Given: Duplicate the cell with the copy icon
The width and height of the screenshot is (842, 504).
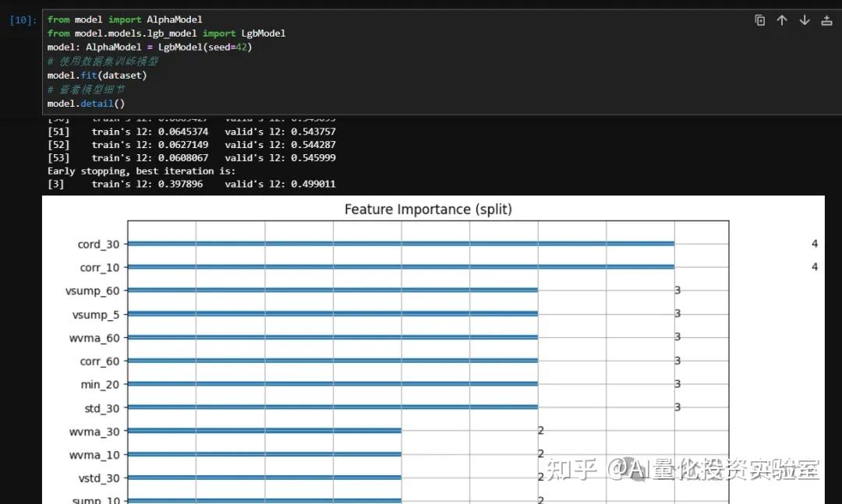Looking at the screenshot, I should coord(760,21).
